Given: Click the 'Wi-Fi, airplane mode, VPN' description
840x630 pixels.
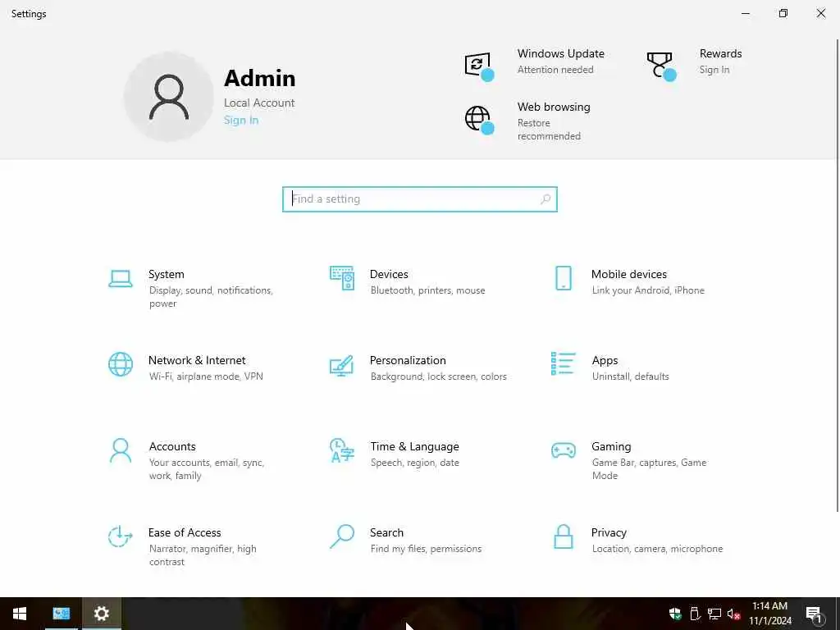Looking at the screenshot, I should click(x=206, y=377).
